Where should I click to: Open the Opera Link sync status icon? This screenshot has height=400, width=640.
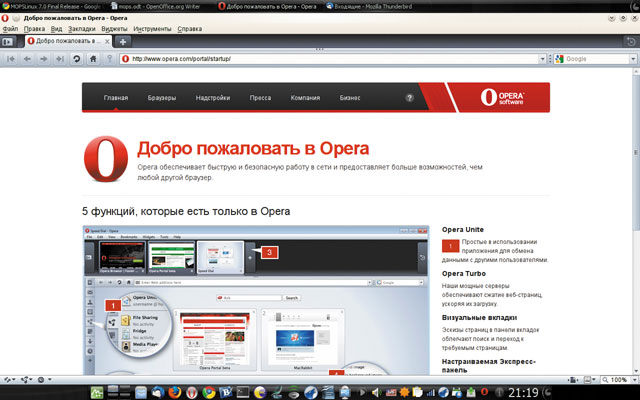[x=7, y=380]
